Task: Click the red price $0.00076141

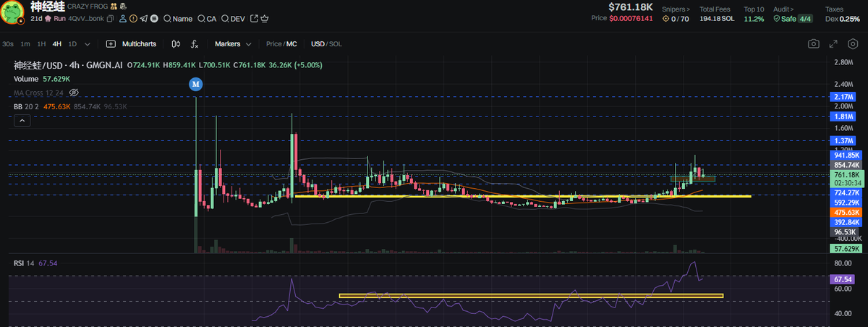Action: (x=631, y=18)
